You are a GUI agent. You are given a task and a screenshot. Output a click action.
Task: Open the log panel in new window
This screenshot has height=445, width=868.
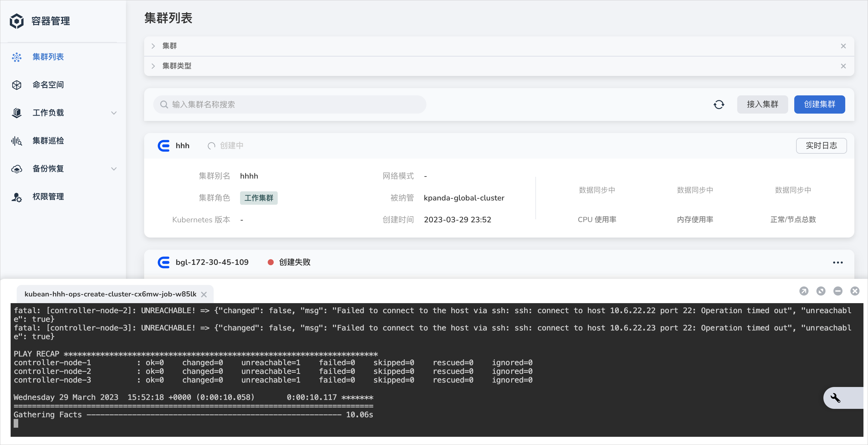coord(804,291)
